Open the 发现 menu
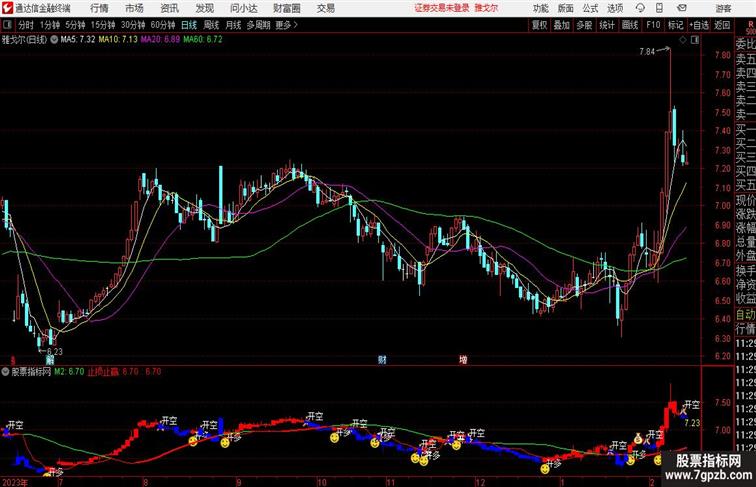The width and height of the screenshot is (756, 487). pos(205,8)
